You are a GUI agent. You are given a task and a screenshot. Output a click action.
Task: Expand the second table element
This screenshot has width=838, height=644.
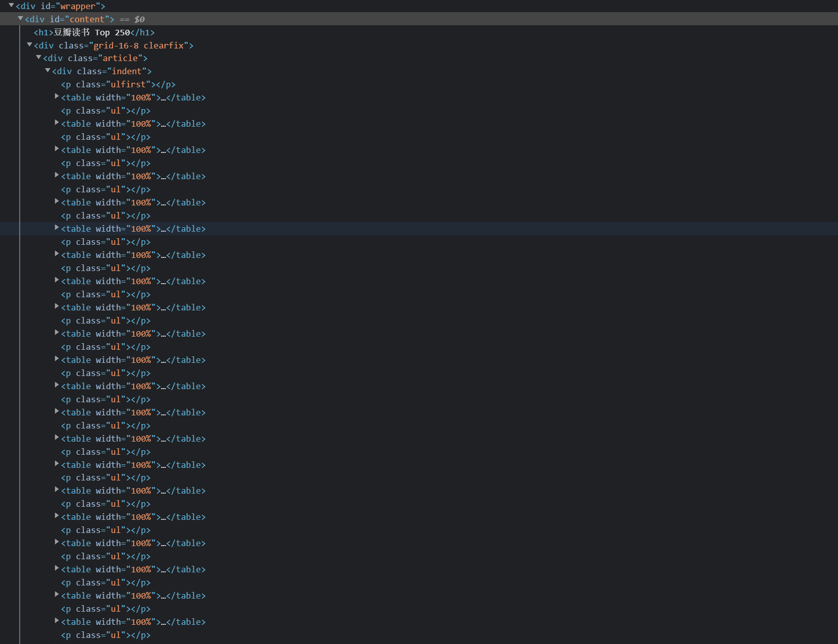[x=56, y=123]
